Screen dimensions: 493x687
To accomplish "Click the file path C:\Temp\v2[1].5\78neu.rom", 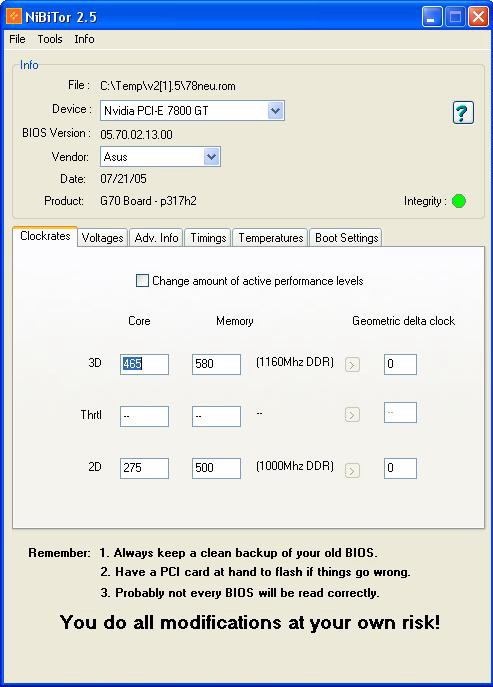I will tap(168, 86).
